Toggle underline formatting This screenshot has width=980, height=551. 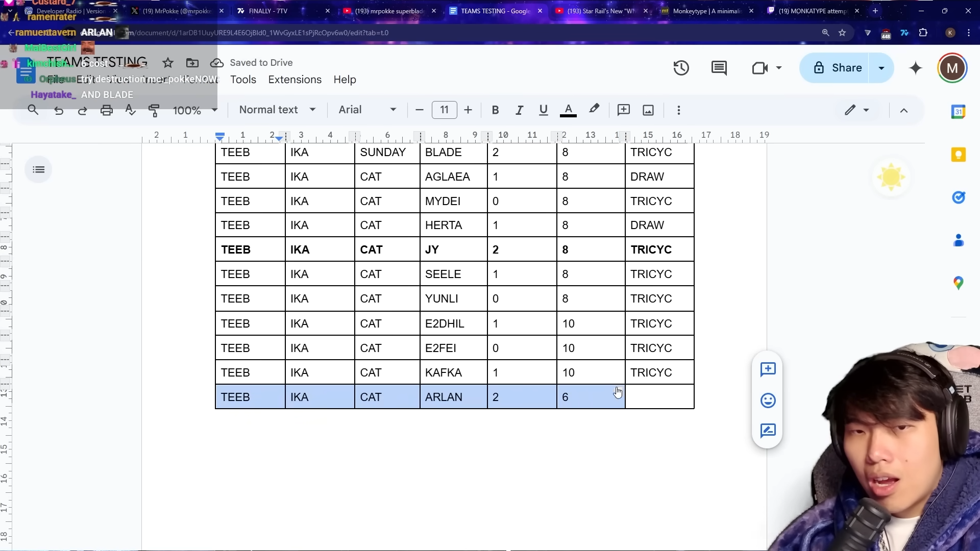[x=543, y=110]
